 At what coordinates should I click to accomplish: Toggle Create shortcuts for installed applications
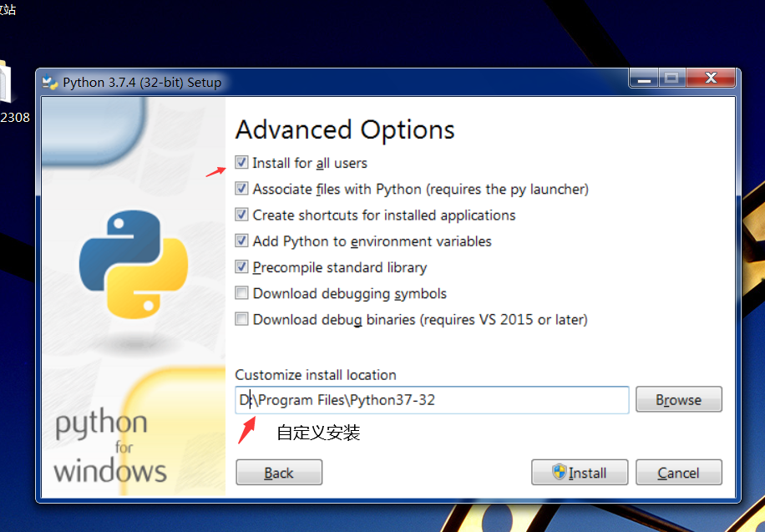pyautogui.click(x=241, y=215)
